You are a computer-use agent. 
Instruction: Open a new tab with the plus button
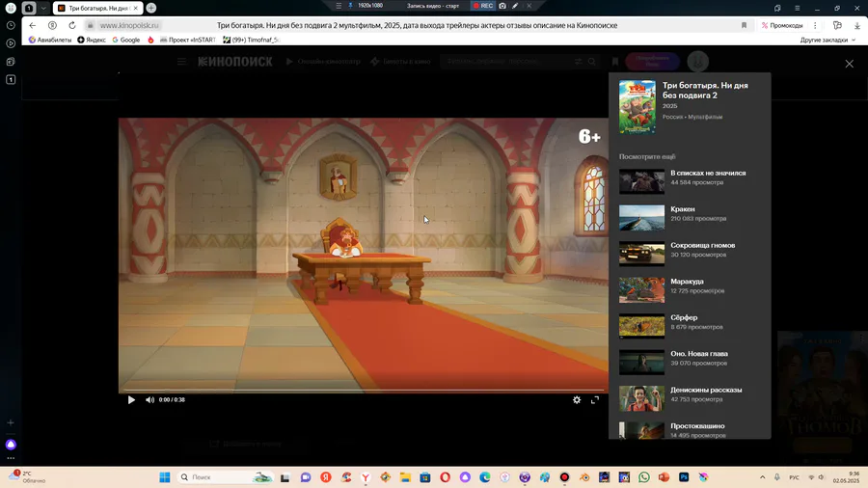coord(151,9)
